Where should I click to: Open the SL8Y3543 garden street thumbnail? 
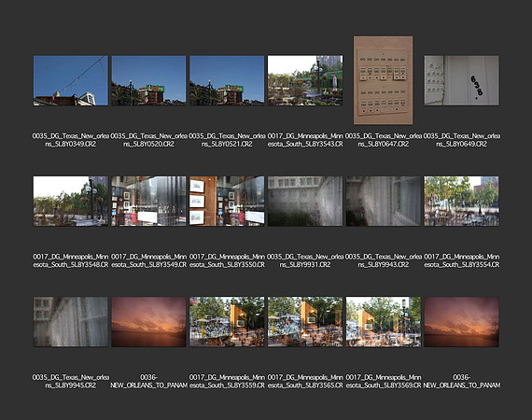tap(305, 81)
